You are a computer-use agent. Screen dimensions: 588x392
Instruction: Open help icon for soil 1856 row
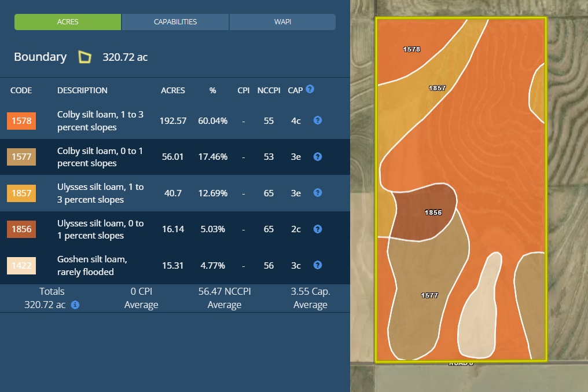click(317, 229)
